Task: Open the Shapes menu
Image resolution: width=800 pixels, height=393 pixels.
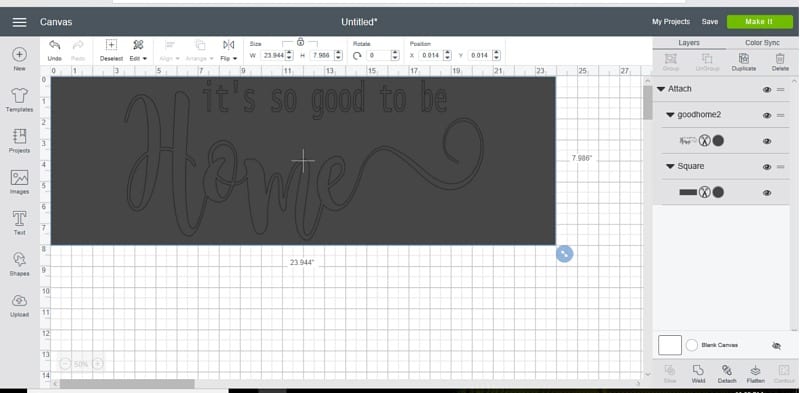Action: click(x=19, y=263)
